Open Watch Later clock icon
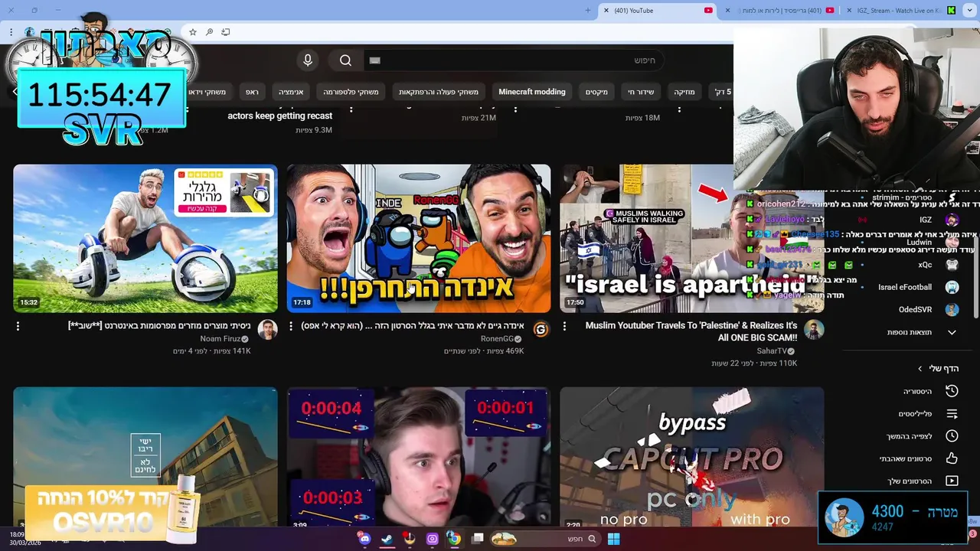Viewport: 980px width, 551px height. point(952,436)
